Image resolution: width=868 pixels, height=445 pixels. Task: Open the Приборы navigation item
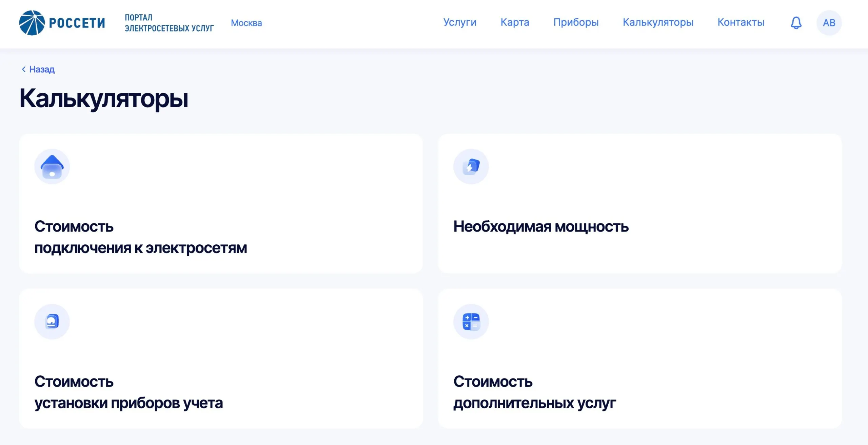click(576, 22)
